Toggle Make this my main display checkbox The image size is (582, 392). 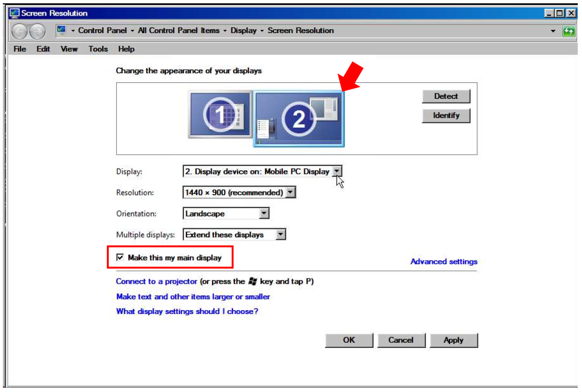[x=121, y=258]
